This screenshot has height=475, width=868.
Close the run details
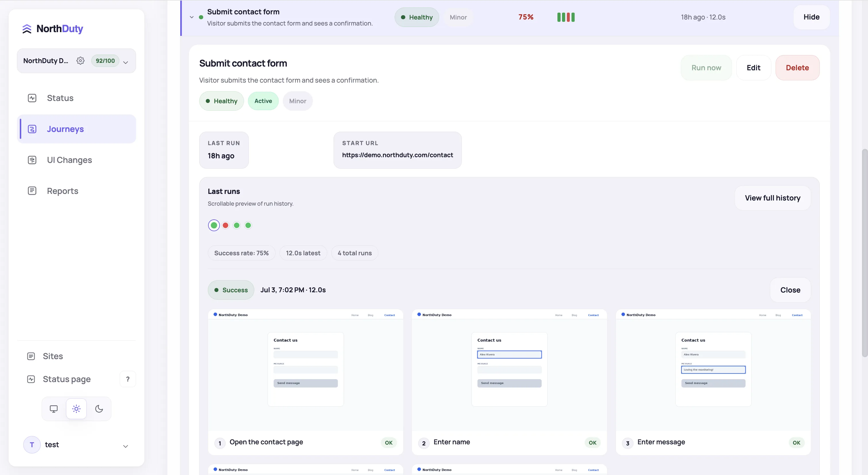[790, 290]
